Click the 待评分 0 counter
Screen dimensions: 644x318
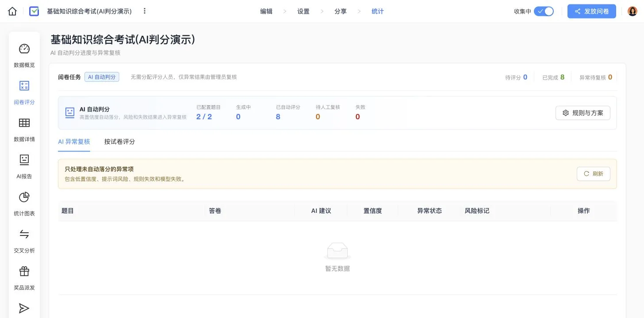pyautogui.click(x=516, y=77)
